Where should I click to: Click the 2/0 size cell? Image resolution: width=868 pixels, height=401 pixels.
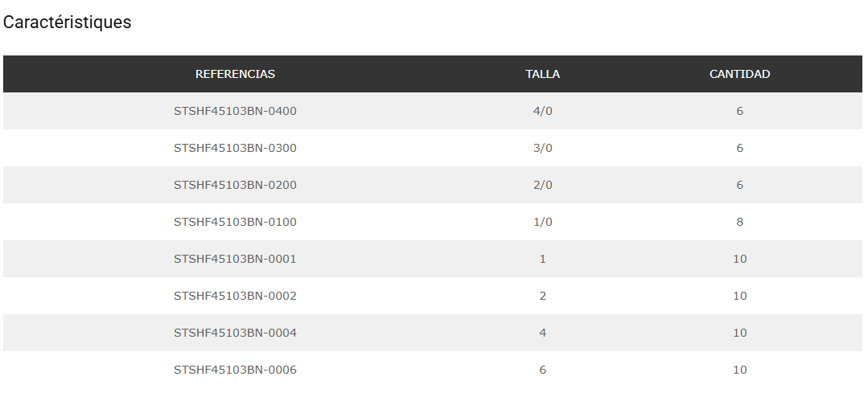[x=543, y=185]
